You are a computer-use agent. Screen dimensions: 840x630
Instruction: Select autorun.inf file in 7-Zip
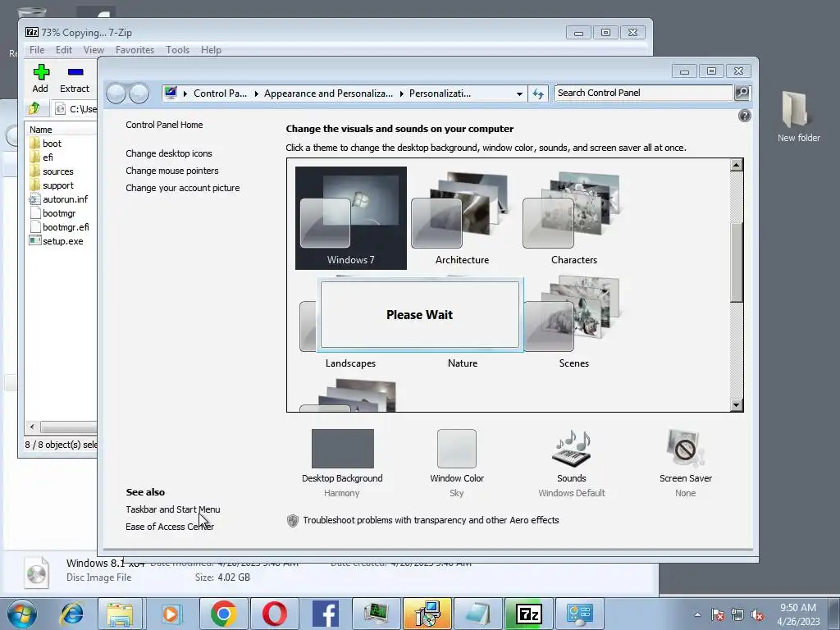click(x=59, y=199)
